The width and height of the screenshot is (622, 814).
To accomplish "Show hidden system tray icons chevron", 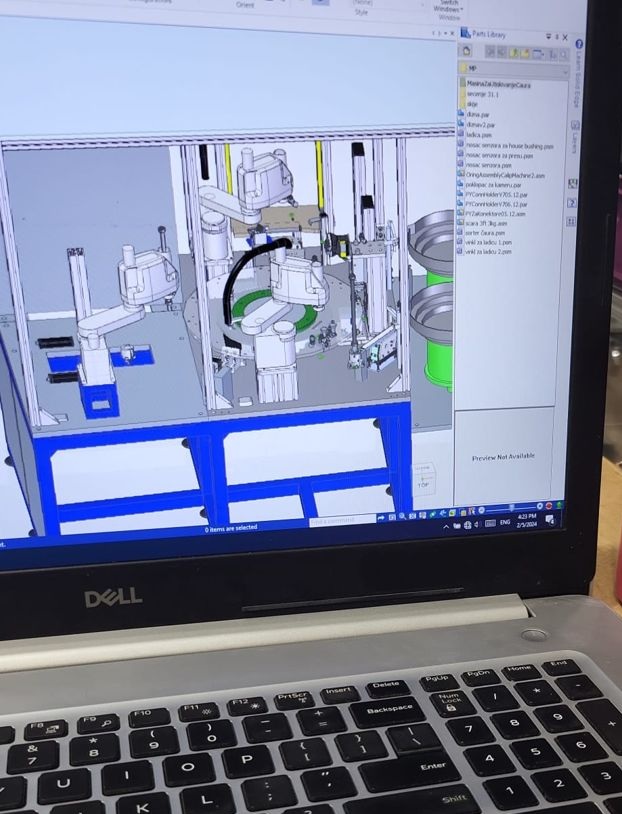I will 446,526.
